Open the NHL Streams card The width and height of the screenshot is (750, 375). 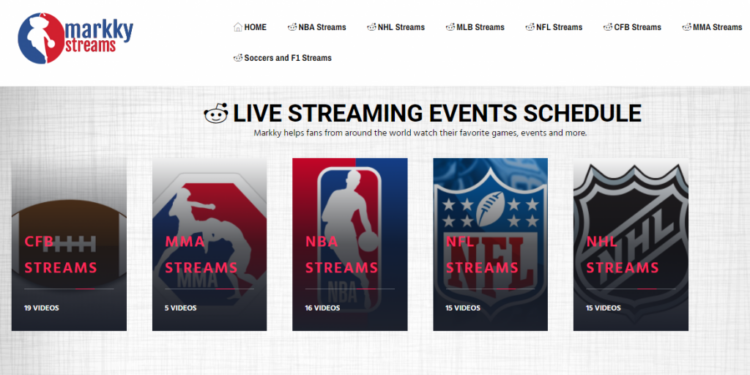631,244
